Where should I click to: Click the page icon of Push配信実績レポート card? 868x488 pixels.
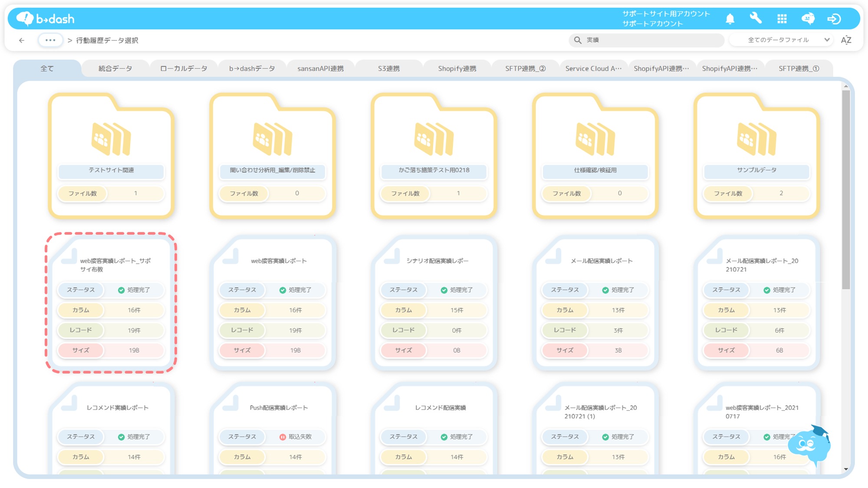(x=230, y=403)
